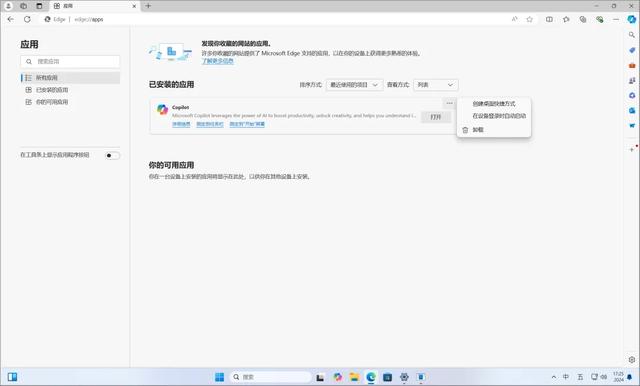Open the Edge sidebar settings gear icon
This screenshot has width=640, height=386.
click(632, 359)
